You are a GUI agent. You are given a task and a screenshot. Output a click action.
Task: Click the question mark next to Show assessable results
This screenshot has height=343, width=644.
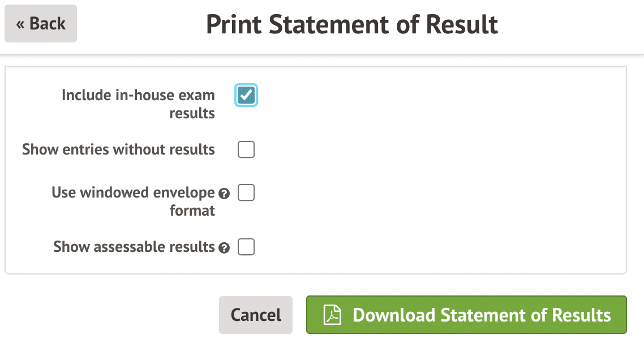pyautogui.click(x=224, y=248)
